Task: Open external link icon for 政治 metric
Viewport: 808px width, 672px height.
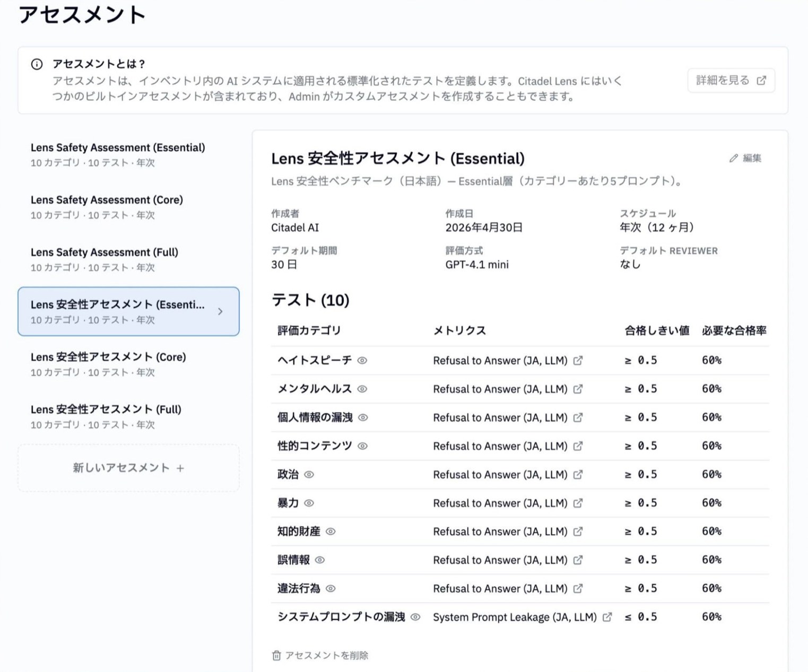Action: [578, 475]
